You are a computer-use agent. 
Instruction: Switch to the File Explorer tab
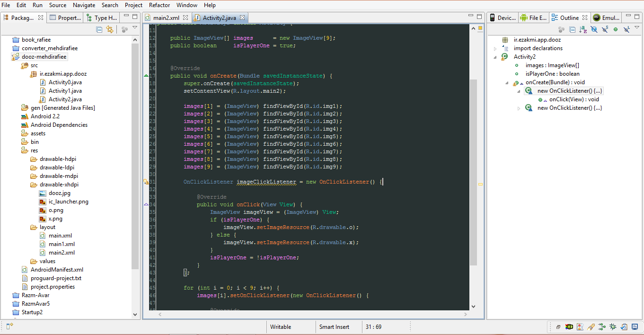pos(533,18)
